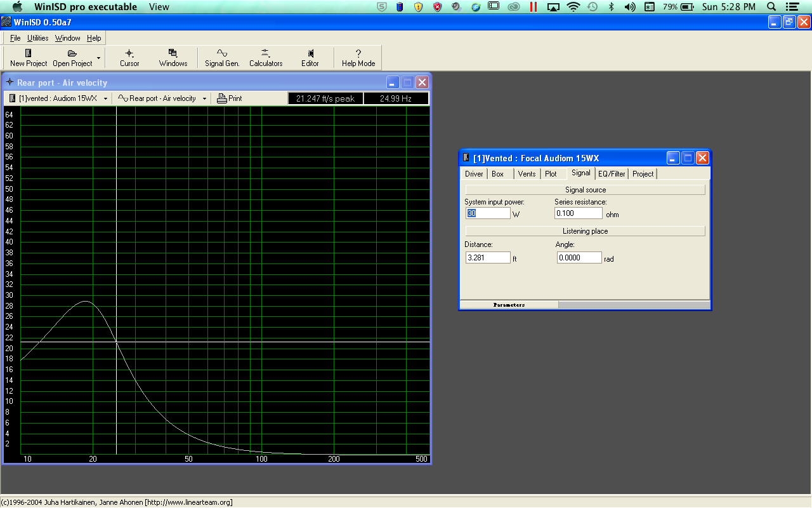Open the volume control in menu bar
This screenshot has height=508, width=812.
pos(629,7)
